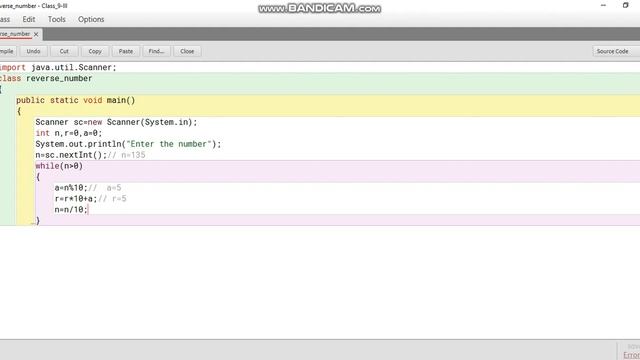Click the 'r=r*10+a;' statement
640x360 pixels.
pos(76,199)
